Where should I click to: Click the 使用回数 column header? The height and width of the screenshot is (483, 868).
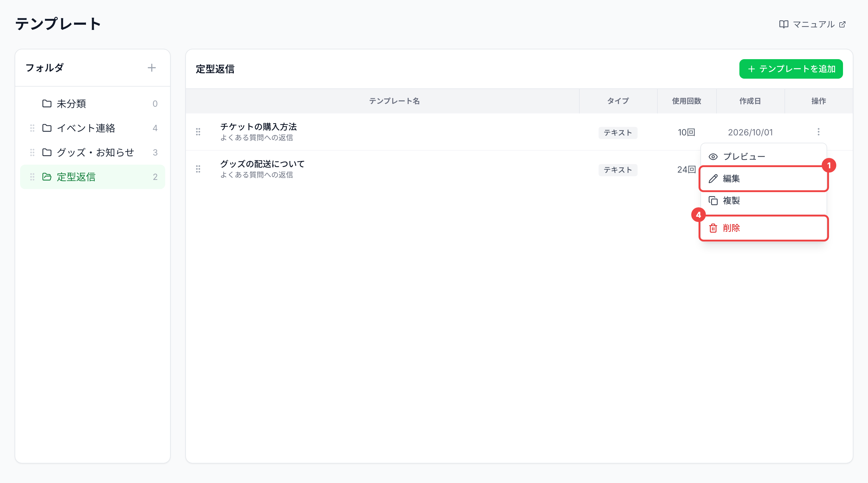tap(686, 101)
